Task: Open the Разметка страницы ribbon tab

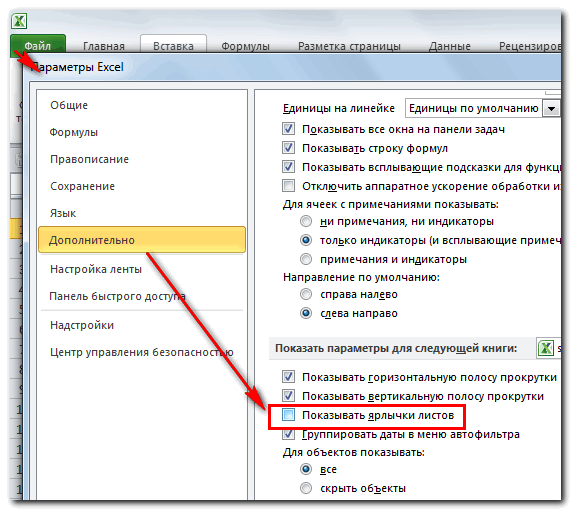Action: pos(349,46)
